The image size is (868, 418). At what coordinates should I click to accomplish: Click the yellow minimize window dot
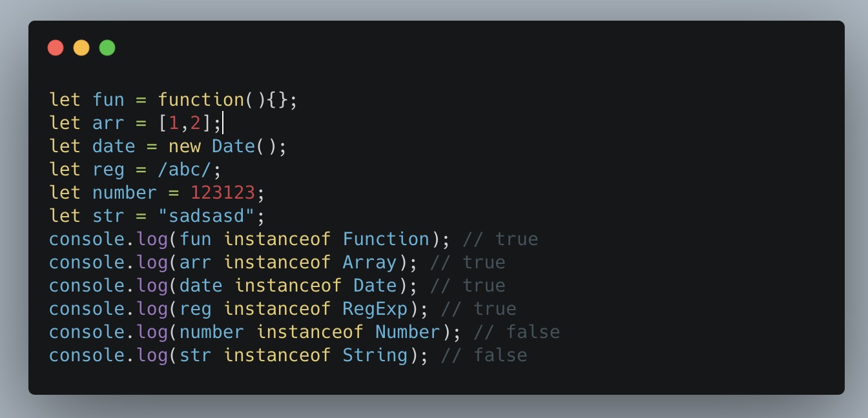point(81,48)
